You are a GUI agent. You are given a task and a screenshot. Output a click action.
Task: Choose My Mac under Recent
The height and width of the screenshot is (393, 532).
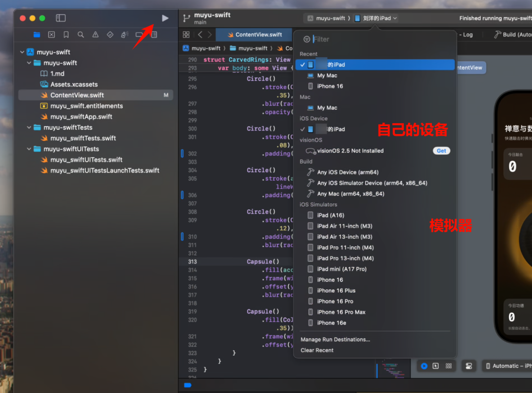[x=375, y=76]
